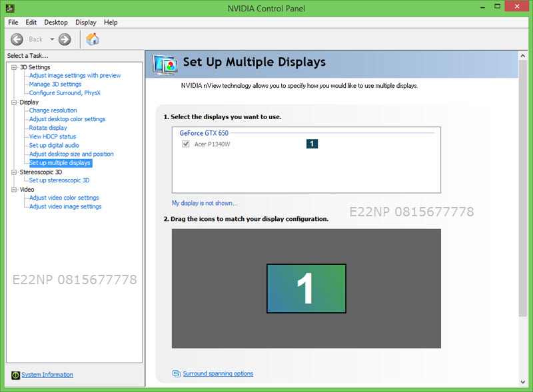This screenshot has height=392, width=533.
Task: Click the GeForce GTX 650 label
Action: pos(204,133)
